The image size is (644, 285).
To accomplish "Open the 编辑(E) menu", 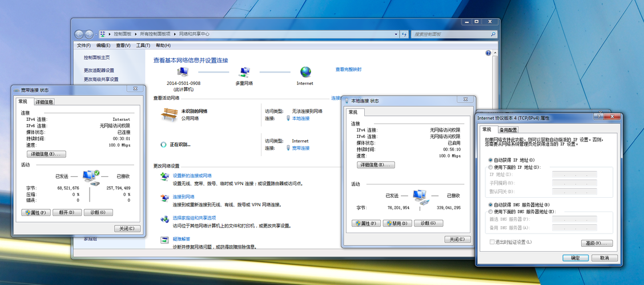I will [103, 46].
